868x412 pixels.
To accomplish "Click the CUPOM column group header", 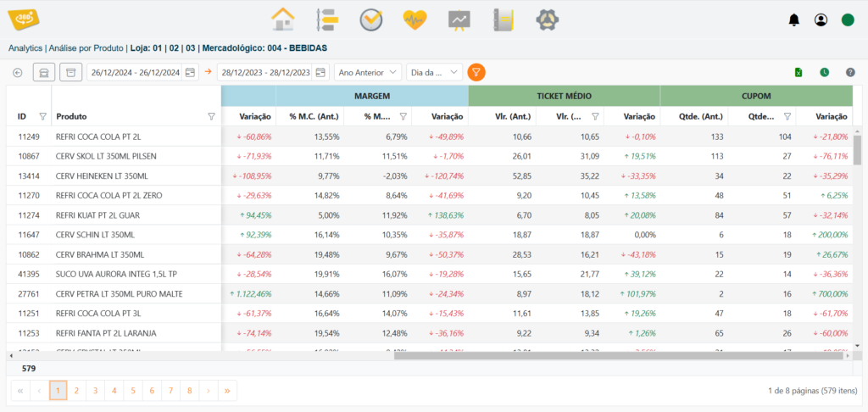I will pos(756,96).
